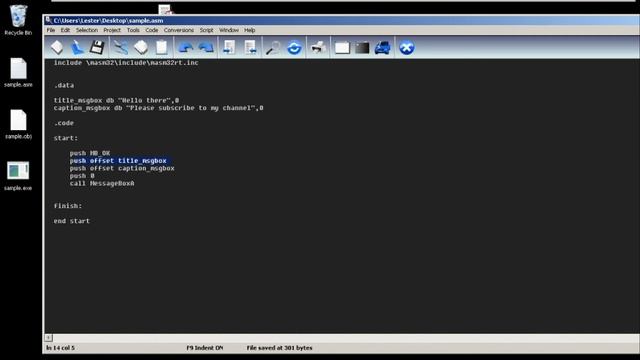Click the ln 14 col 5 status entry
The height and width of the screenshot is (360, 640).
[60, 348]
